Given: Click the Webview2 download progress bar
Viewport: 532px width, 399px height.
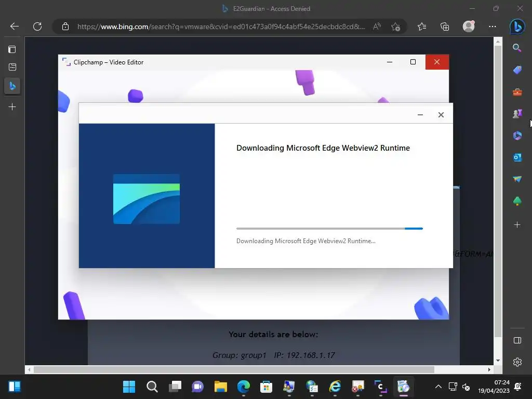Looking at the screenshot, I should (329, 229).
